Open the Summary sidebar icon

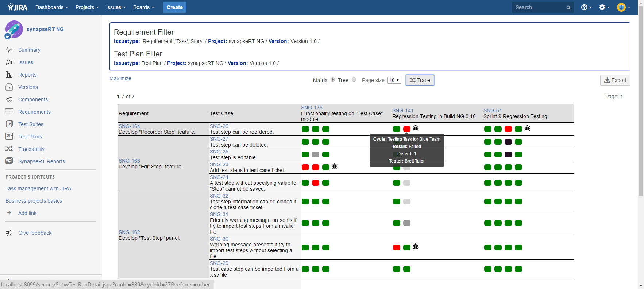point(9,50)
